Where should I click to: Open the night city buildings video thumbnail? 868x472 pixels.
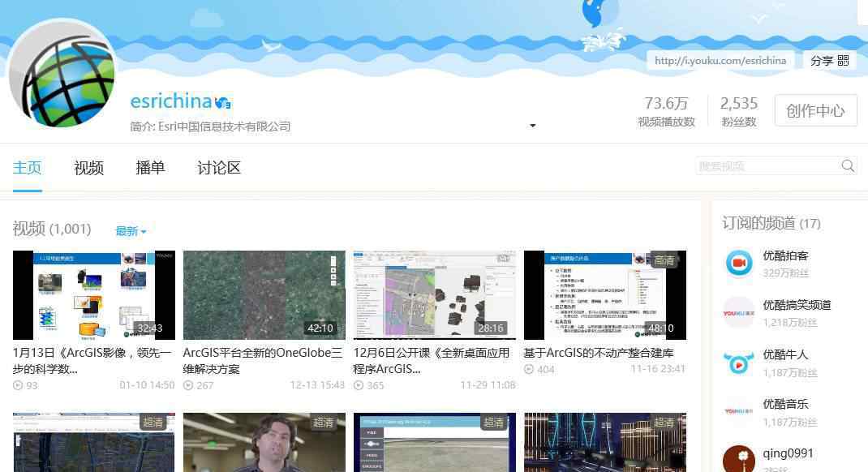point(605,442)
